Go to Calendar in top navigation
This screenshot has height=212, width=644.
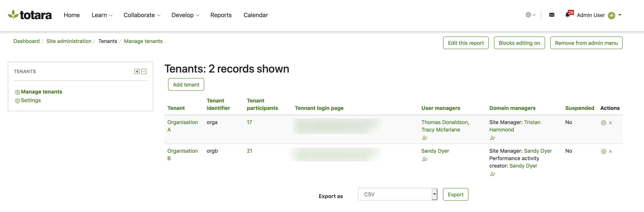pos(255,15)
